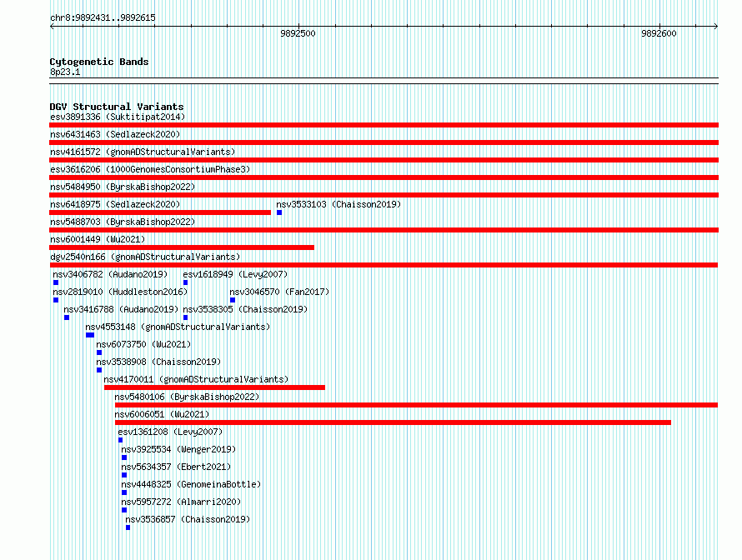Viewport: 742px width, 560px height.
Task: Click the 9892500 ruler position label
Action: (298, 33)
